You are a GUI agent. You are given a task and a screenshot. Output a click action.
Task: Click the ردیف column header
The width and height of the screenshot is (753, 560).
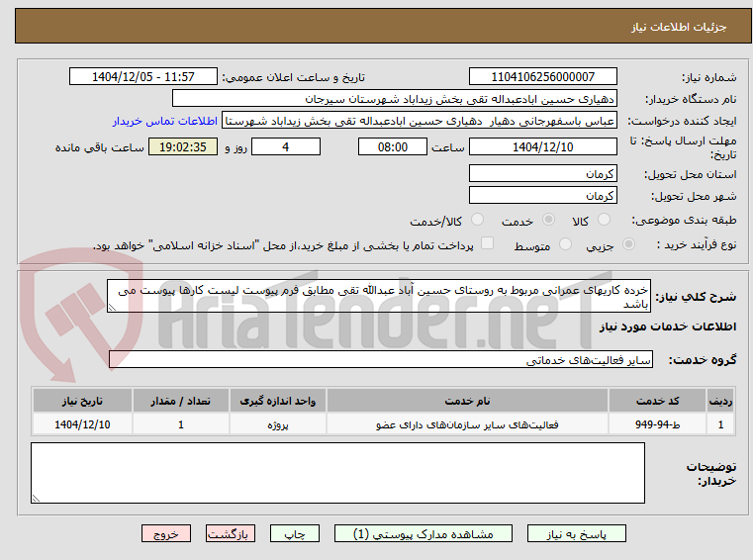720,401
